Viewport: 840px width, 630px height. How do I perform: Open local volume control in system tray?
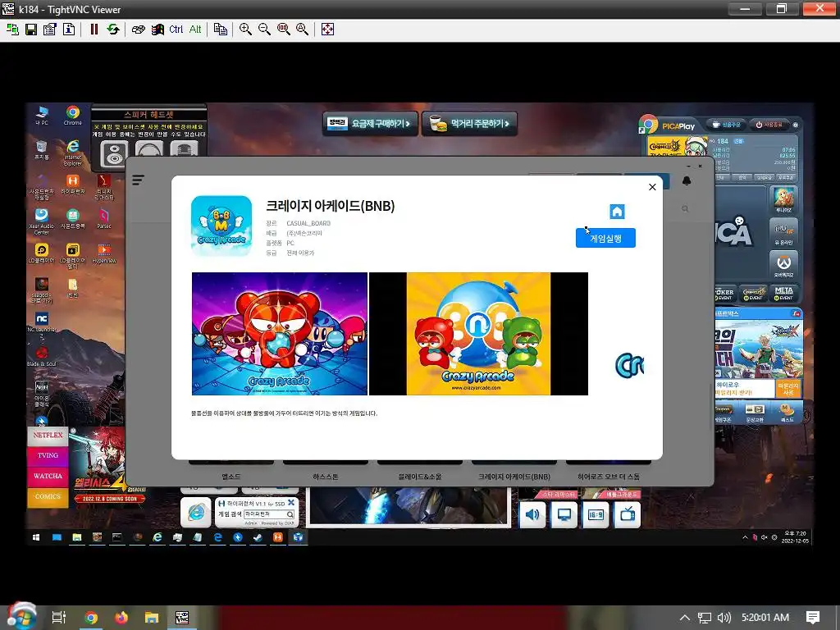pyautogui.click(x=724, y=618)
